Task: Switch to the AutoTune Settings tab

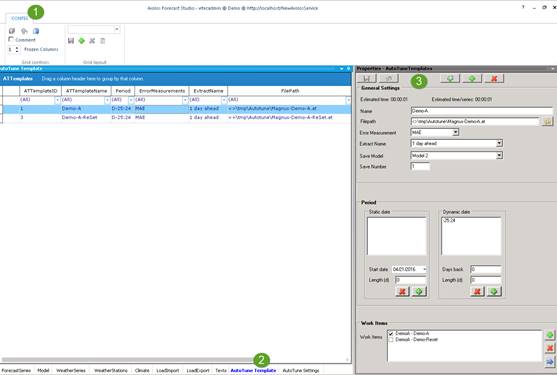Action: point(301,370)
